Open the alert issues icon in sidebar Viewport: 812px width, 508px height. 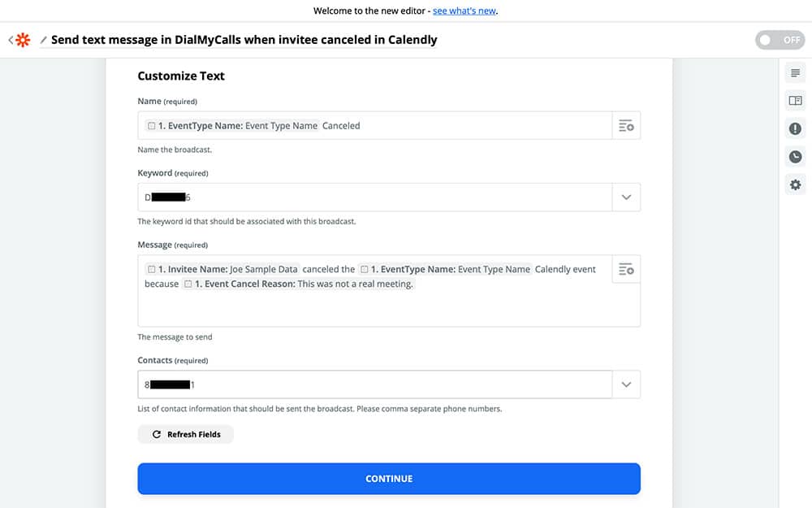(795, 128)
